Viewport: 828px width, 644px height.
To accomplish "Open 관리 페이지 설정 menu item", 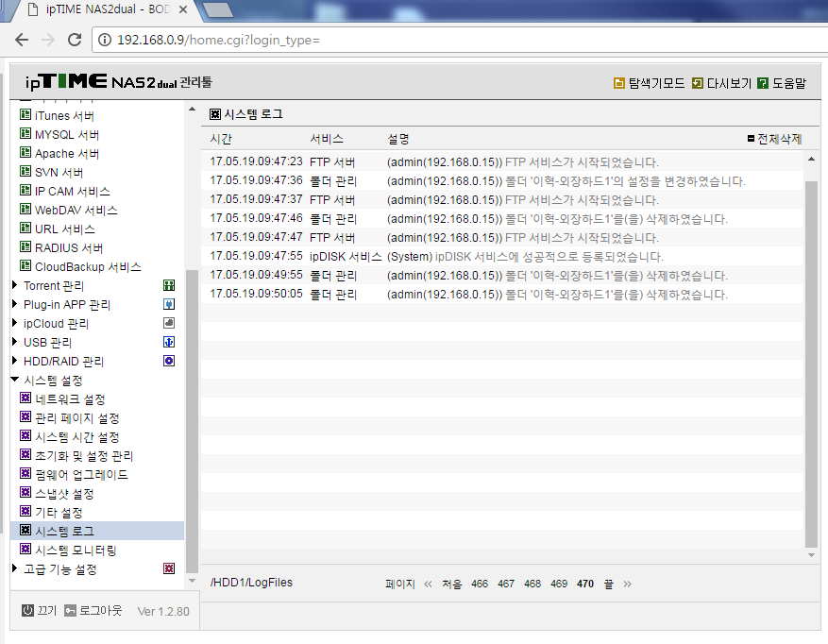I will point(77,418).
